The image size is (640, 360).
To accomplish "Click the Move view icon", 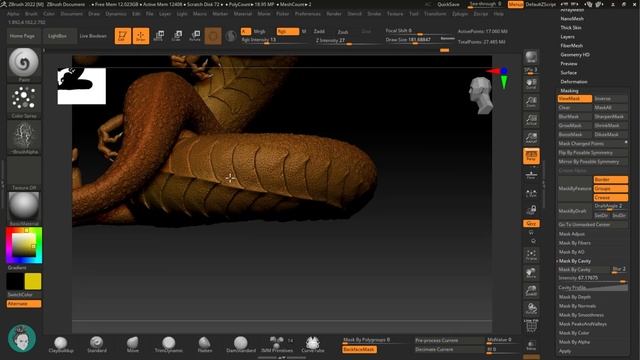I will tap(531, 273).
